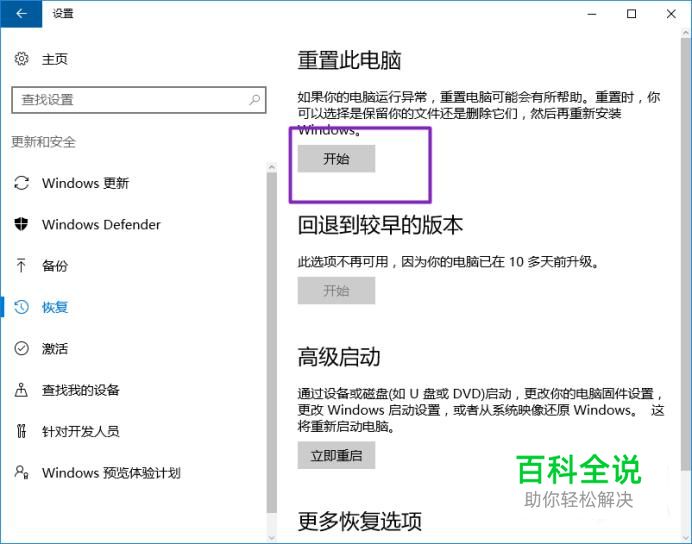Click the 更多恢复选项 heading
Image resolution: width=692 pixels, height=544 pixels.
(360, 521)
